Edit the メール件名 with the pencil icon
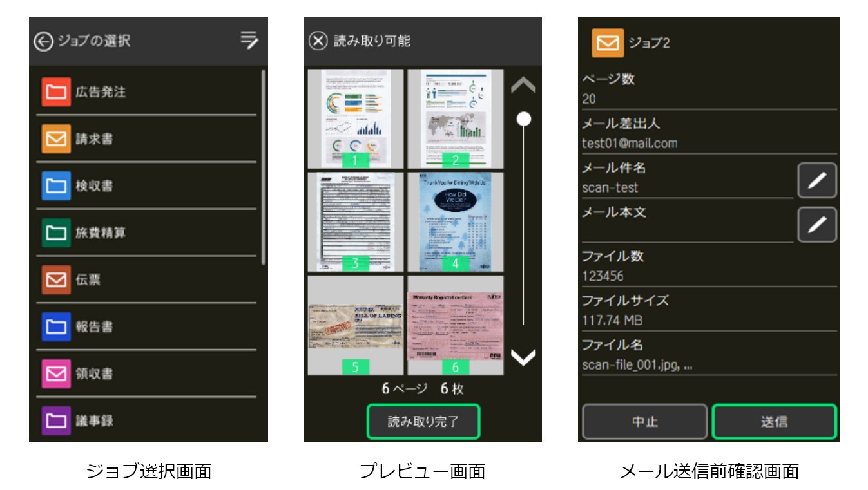This screenshot has height=490, width=868. [x=816, y=181]
